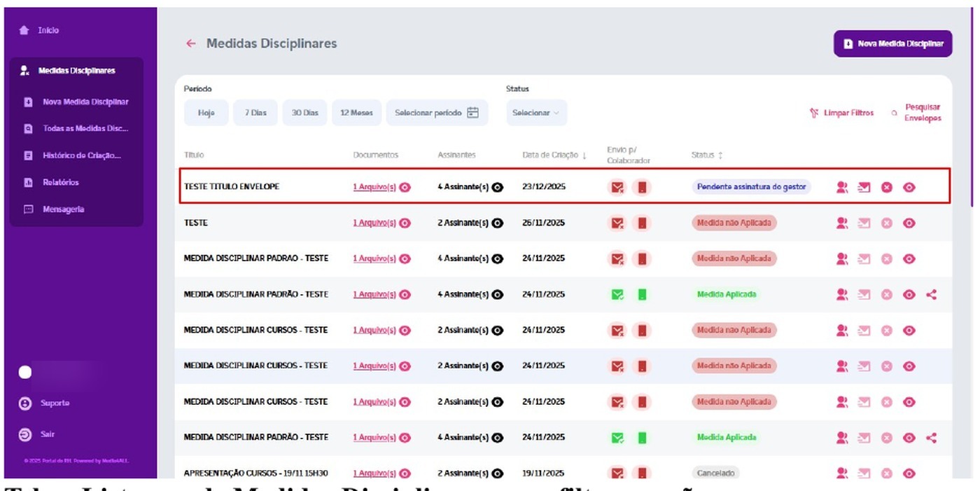Filter period by 12 Meses
This screenshot has height=491, width=980.
(x=355, y=113)
